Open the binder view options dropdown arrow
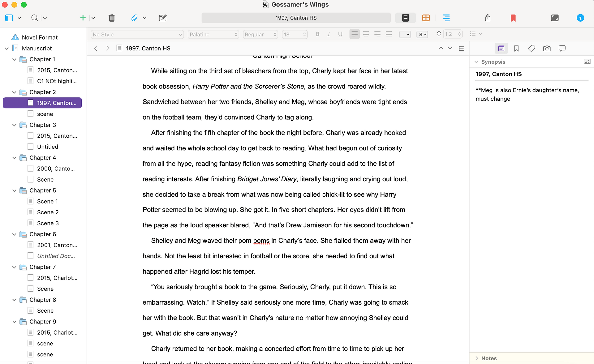Viewport: 594px width, 364px height. coord(19,18)
